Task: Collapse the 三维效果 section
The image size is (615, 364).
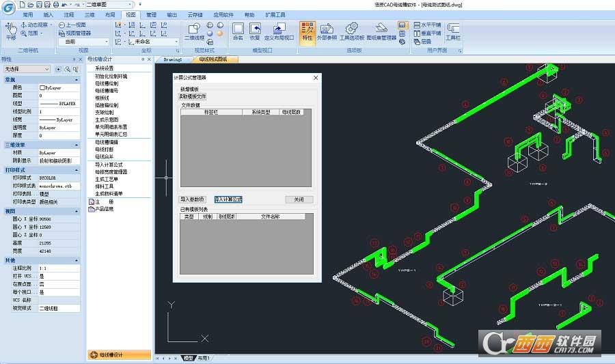Action: click(76, 145)
